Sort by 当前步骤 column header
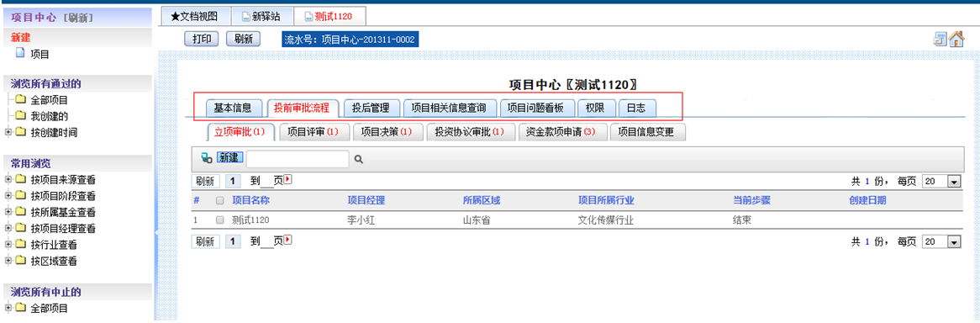The height and width of the screenshot is (323, 980). [751, 201]
